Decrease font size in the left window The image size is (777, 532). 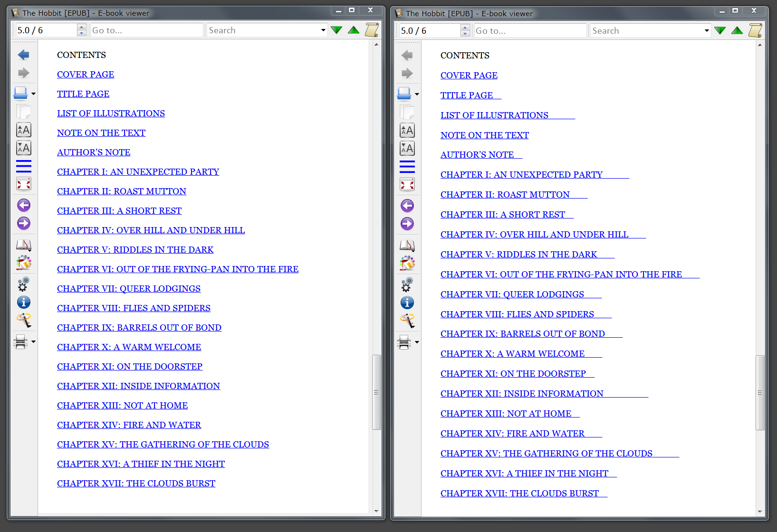[24, 148]
